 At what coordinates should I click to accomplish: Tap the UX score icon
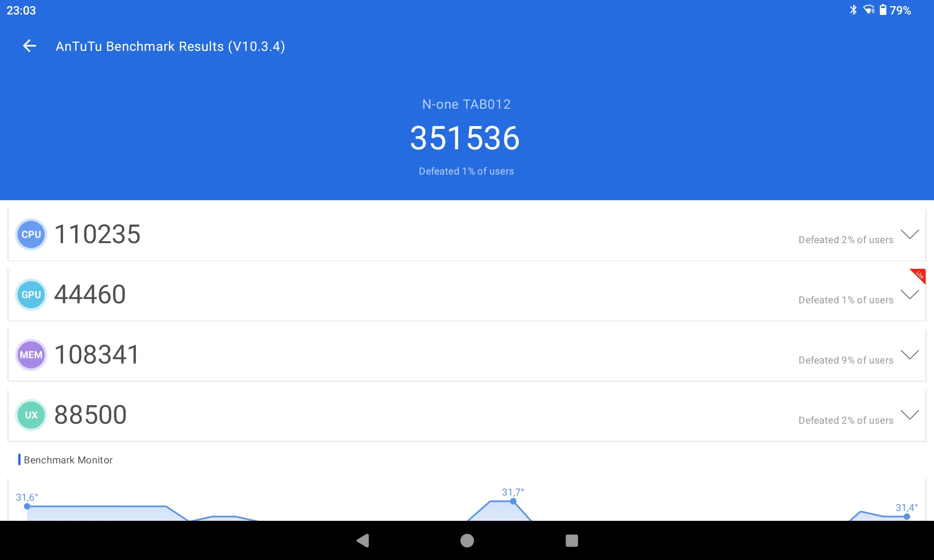point(31,415)
